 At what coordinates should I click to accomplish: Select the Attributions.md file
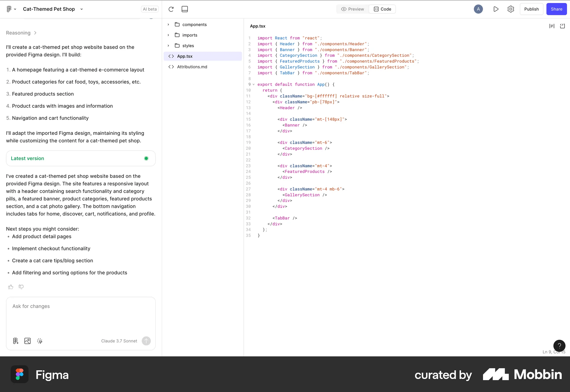click(x=192, y=67)
